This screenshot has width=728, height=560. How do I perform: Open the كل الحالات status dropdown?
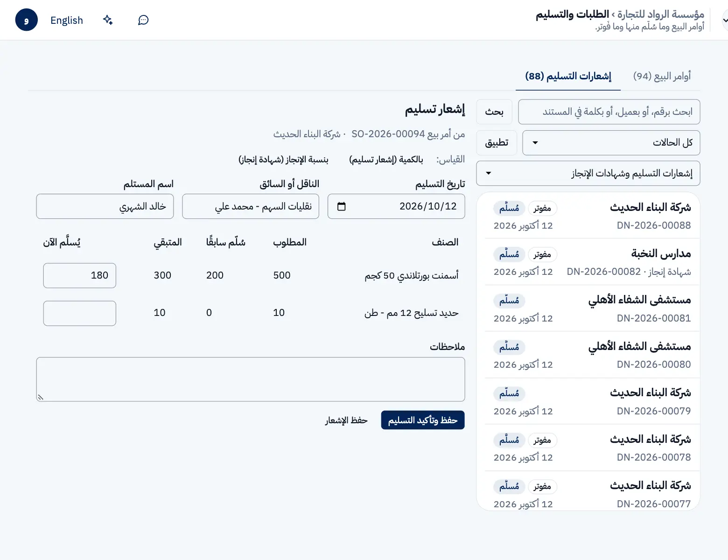pyautogui.click(x=611, y=142)
